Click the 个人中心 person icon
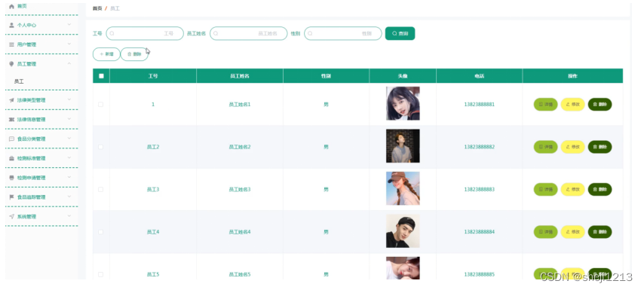Viewport: 644px width, 290px height. click(11, 25)
